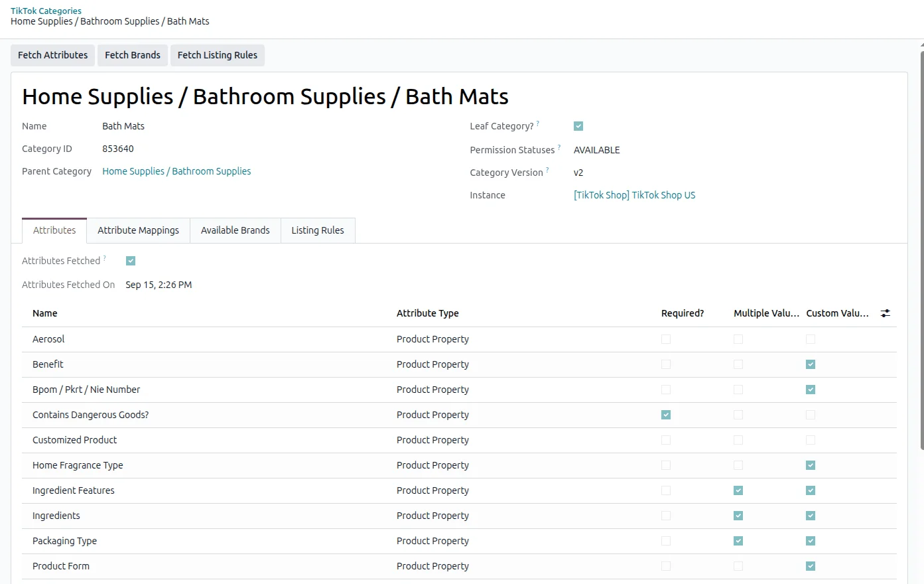Sort by the Required? column header

coord(683,313)
